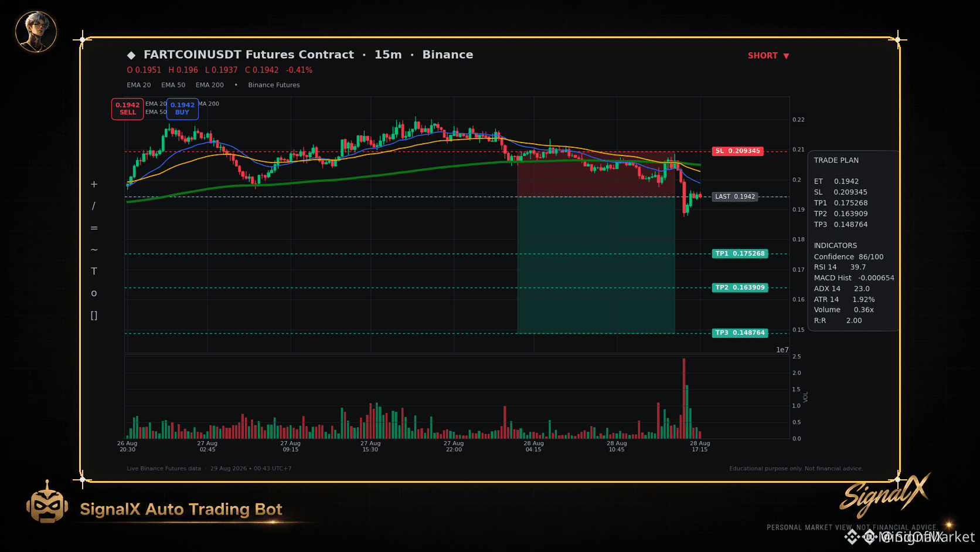Click SL 0.209345 in the Trade Plan
Viewport: 980px width, 552px height.
pos(841,192)
